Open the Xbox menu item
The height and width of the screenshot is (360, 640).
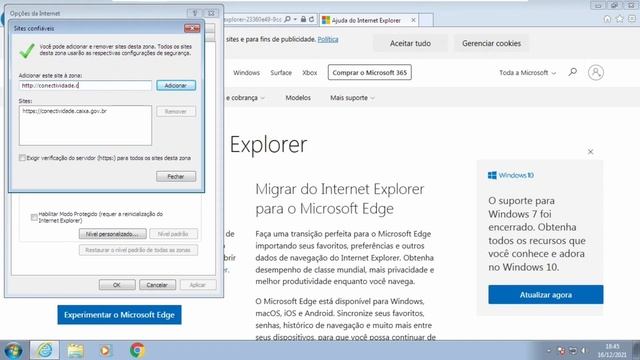pyautogui.click(x=309, y=73)
